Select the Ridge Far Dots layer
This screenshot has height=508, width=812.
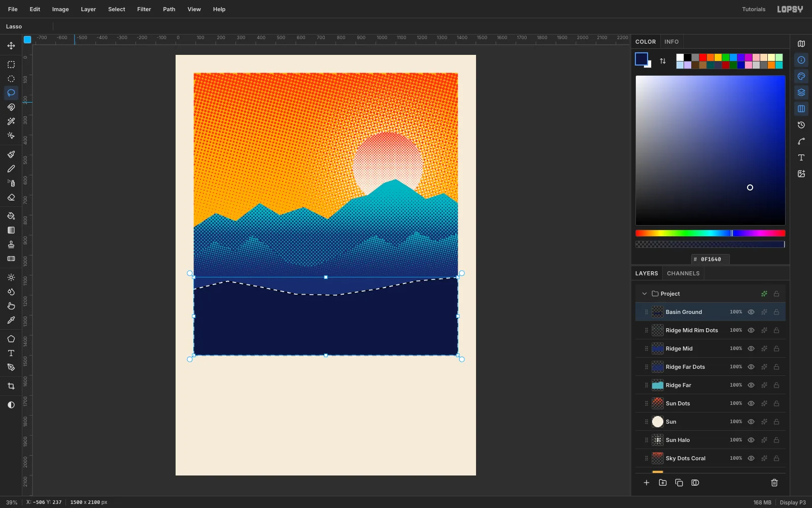(710, 367)
